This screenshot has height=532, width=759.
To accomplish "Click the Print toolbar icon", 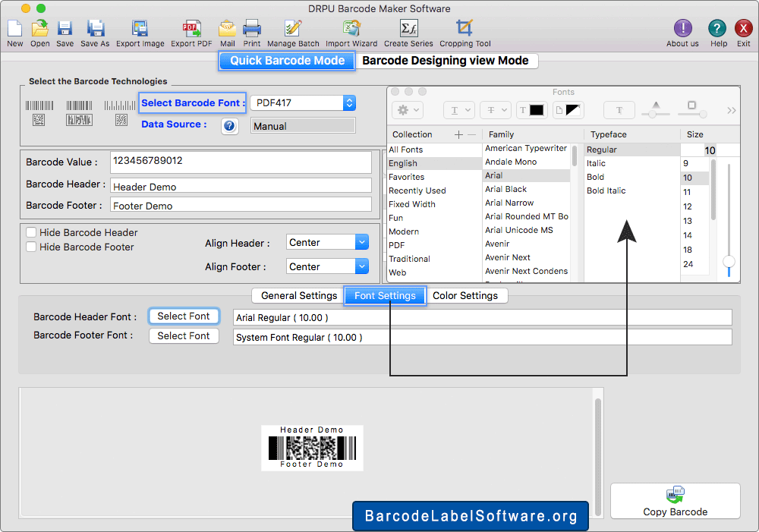I will pyautogui.click(x=252, y=29).
